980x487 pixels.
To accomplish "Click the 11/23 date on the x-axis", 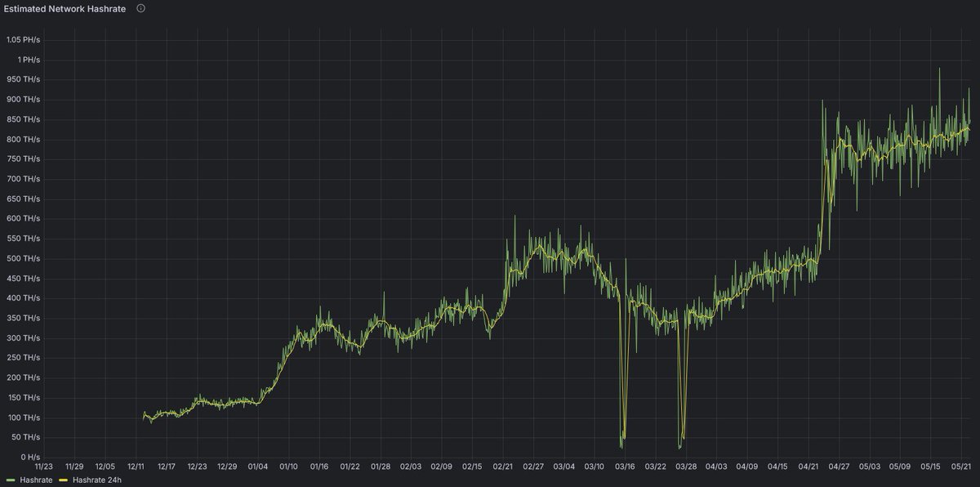I will click(43, 467).
